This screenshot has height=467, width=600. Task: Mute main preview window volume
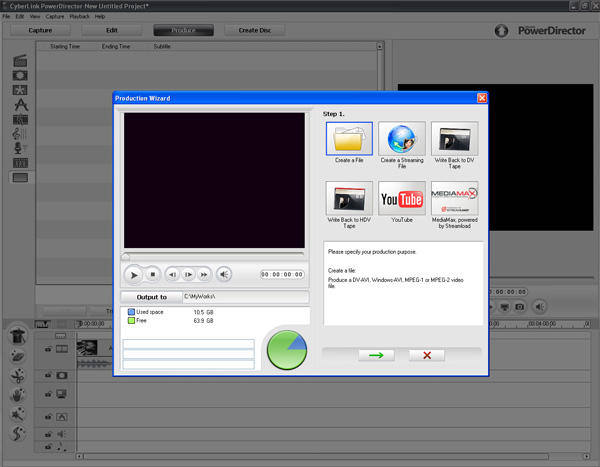point(540,307)
